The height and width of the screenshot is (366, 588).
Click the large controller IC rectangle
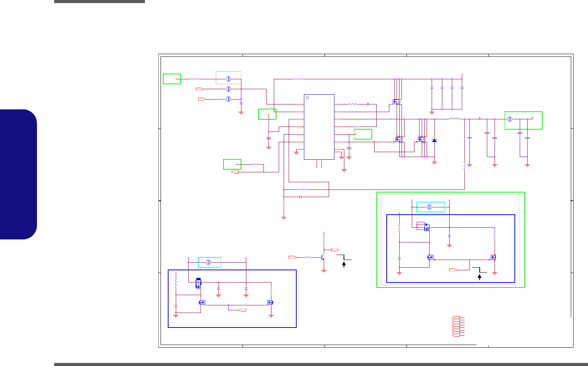319,127
